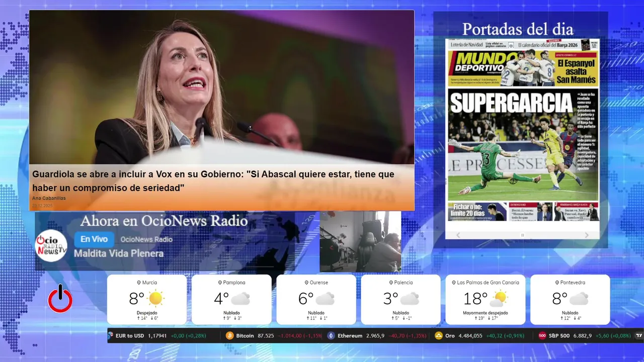The height and width of the screenshot is (362, 644).
Task: Click the Despejado label under Murcia
Action: [147, 313]
